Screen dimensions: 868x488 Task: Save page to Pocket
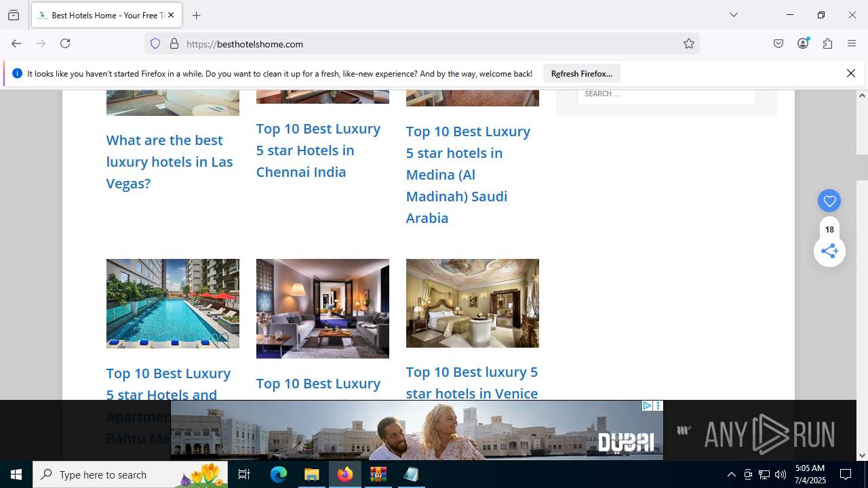click(778, 43)
